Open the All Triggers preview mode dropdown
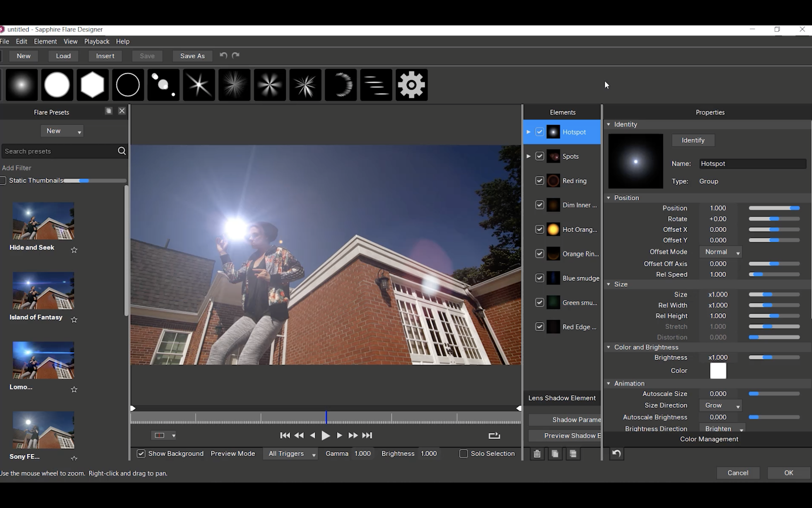 tap(291, 454)
